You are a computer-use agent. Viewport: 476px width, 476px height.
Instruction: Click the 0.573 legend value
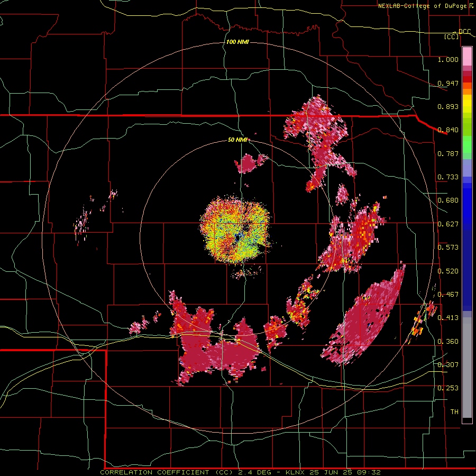(448, 248)
